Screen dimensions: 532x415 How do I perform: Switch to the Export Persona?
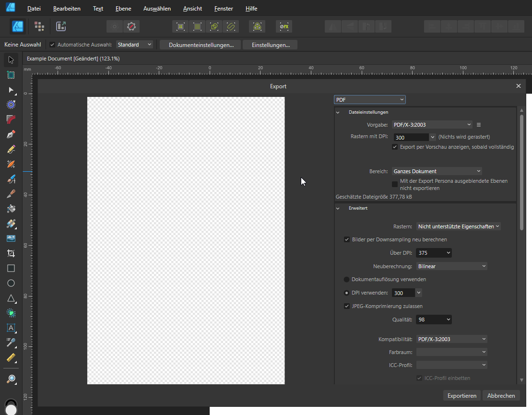[x=61, y=26]
